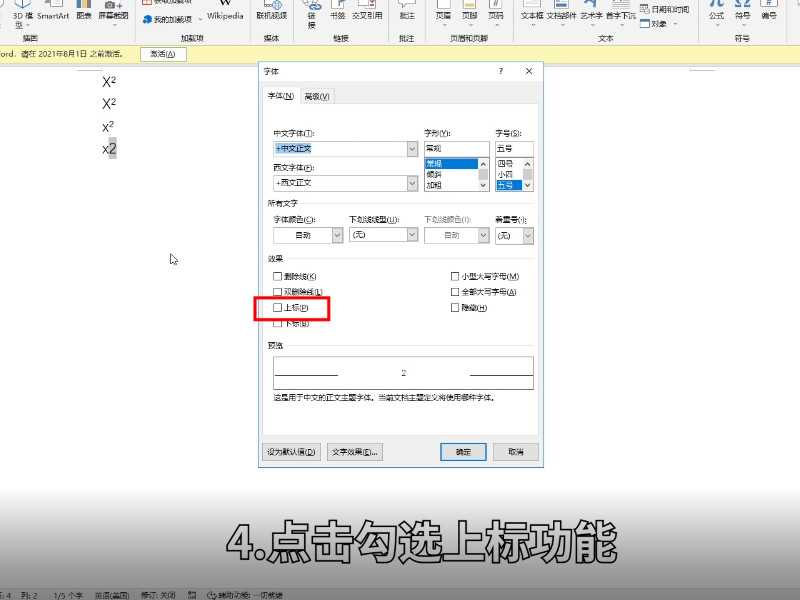Toggle the hidden text checkbox
The image size is (800, 600).
point(456,307)
